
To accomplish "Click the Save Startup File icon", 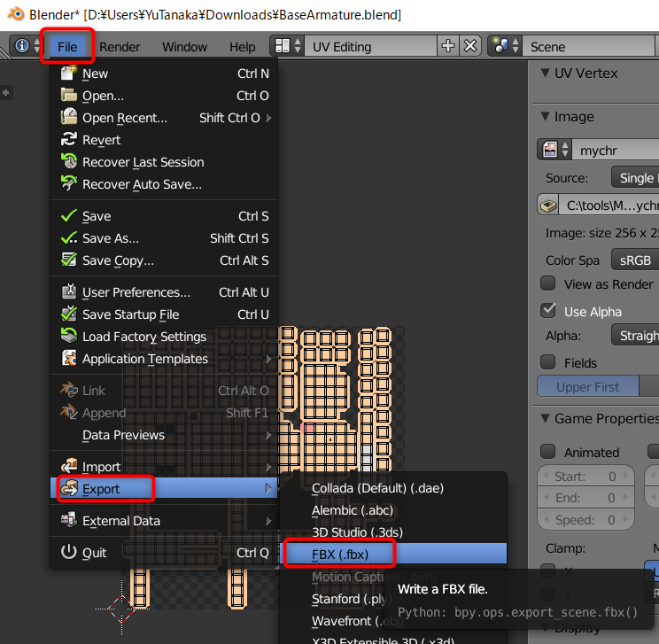I will 68,314.
